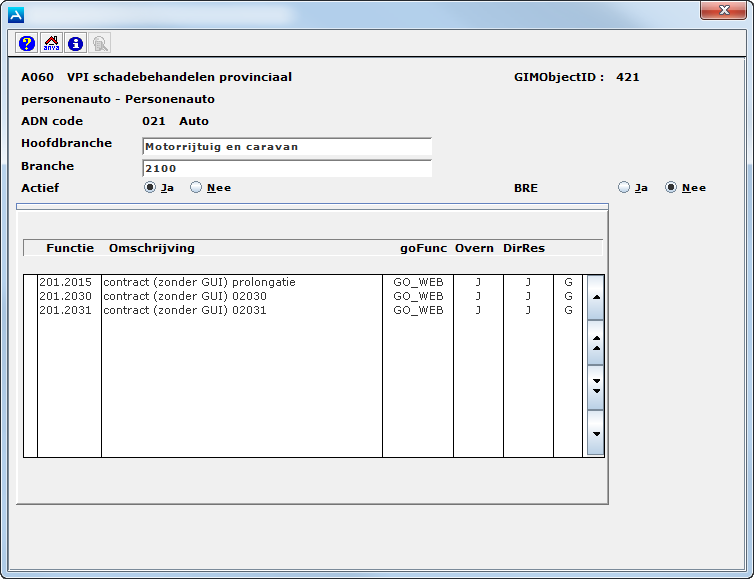The height and width of the screenshot is (579, 754).
Task: Click the greyed-out search document icon
Action: pos(99,43)
